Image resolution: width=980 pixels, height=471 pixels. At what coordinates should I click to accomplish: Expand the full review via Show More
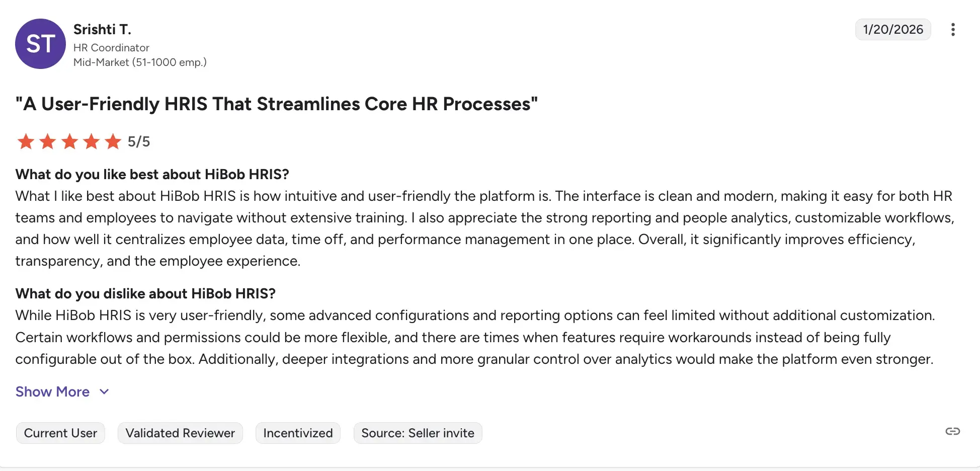[52, 391]
